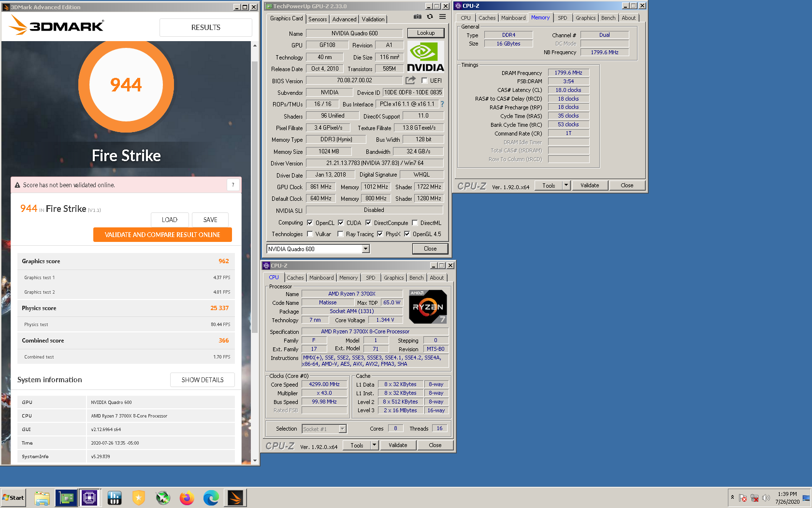This screenshot has height=508, width=812.
Task: Click the LOAD button in 3DMark
Action: (x=169, y=220)
